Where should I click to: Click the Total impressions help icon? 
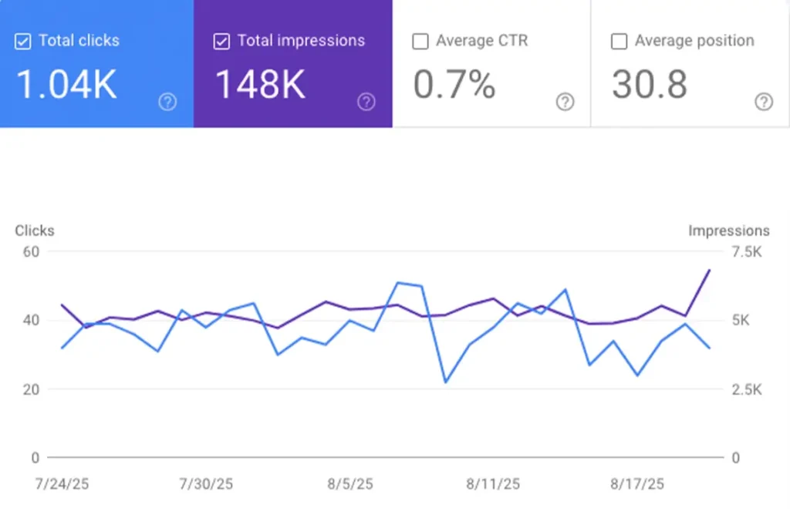coord(366,102)
